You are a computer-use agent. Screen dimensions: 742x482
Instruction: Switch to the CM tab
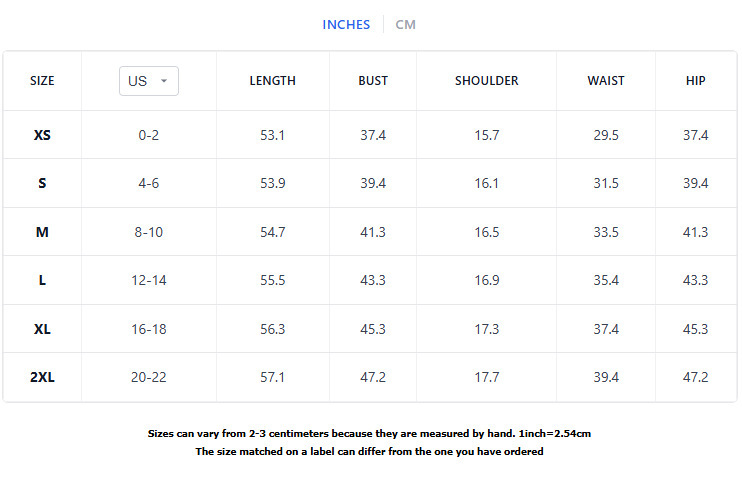coord(405,25)
